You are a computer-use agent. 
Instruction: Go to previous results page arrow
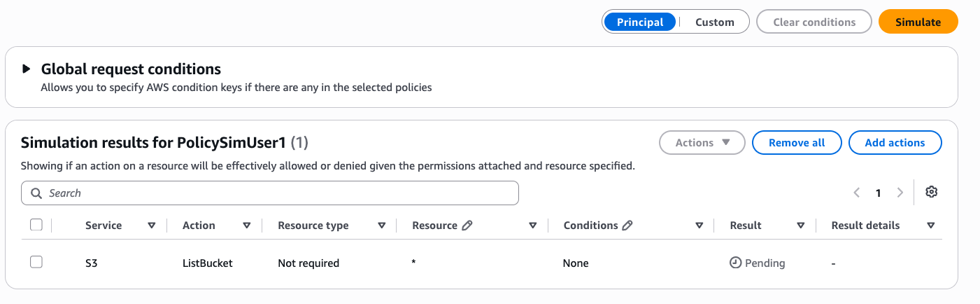(x=857, y=193)
